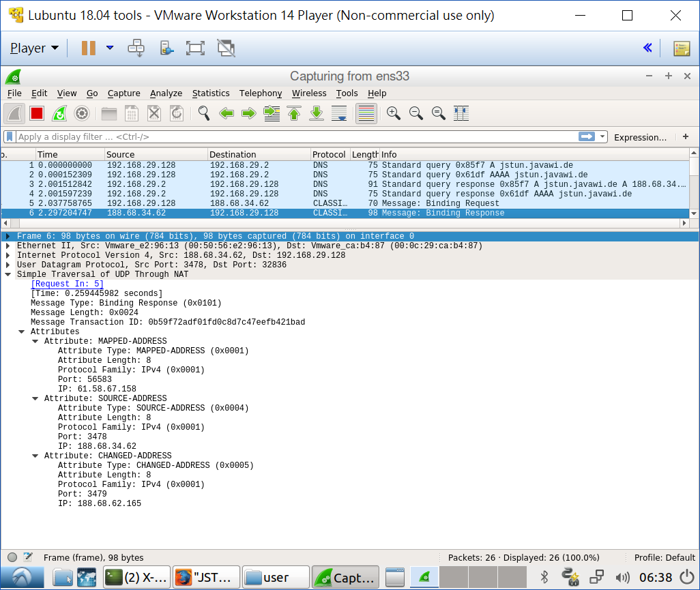Open the Telephony menu
The image size is (700, 590).
[x=261, y=93]
